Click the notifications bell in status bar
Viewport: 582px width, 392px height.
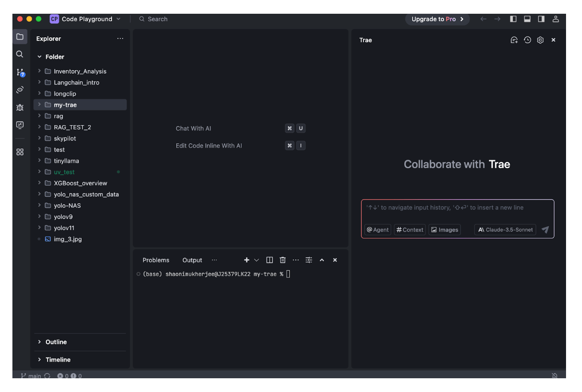tap(554, 376)
